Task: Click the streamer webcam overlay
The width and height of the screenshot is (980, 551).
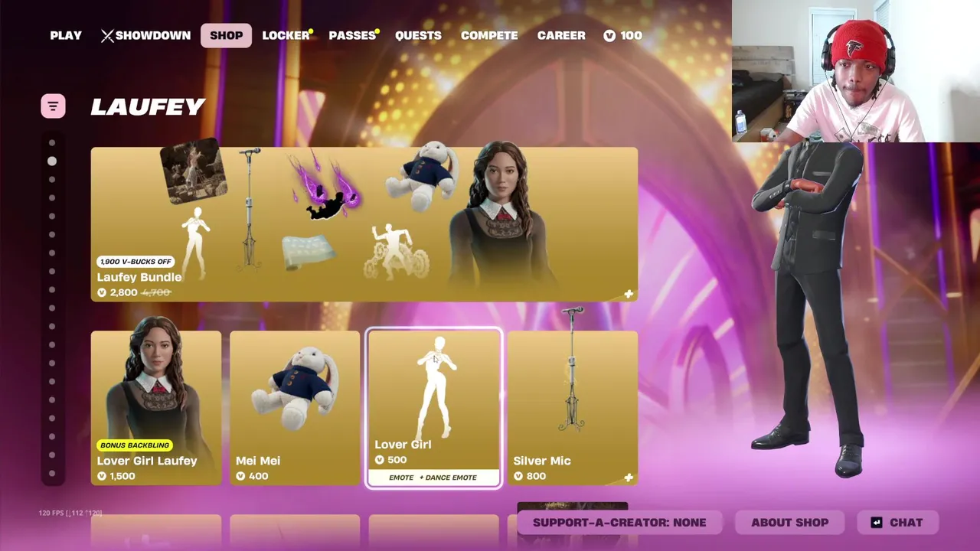Action: click(856, 71)
